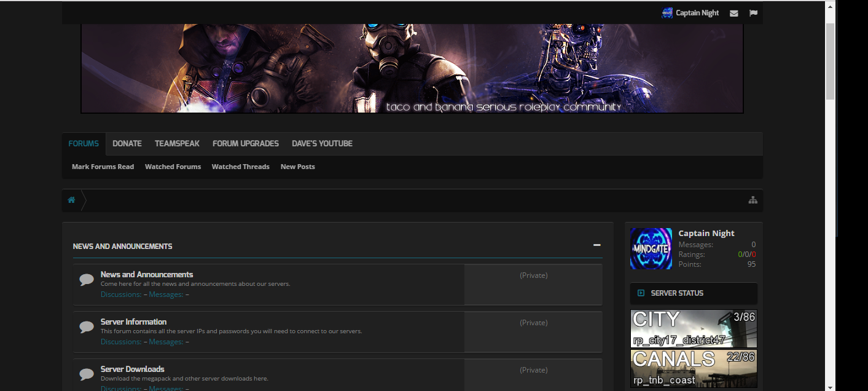Click the News and Announcements forum bubble icon

tap(87, 280)
